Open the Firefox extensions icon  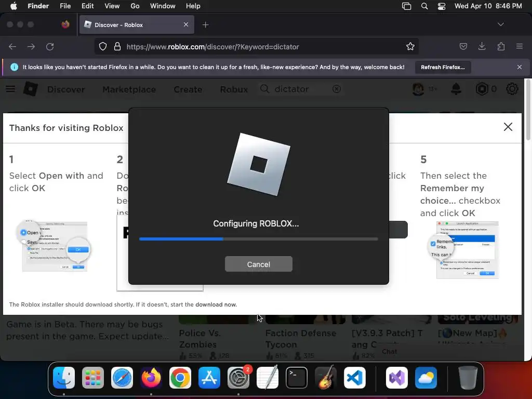click(501, 46)
